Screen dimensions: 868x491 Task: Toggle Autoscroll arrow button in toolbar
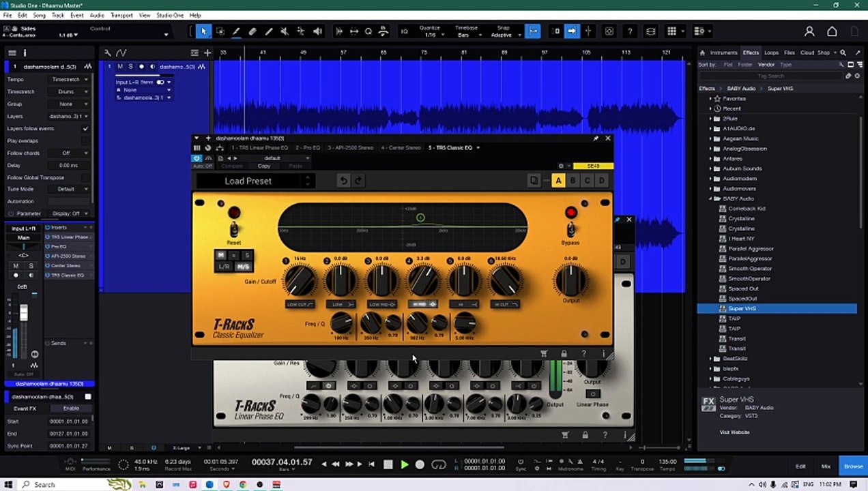pos(572,31)
